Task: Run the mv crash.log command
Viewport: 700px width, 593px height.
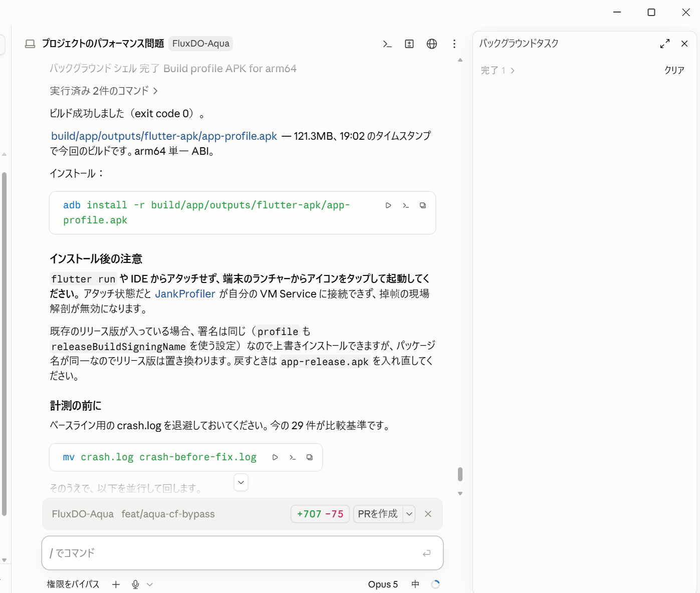Action: click(x=275, y=457)
